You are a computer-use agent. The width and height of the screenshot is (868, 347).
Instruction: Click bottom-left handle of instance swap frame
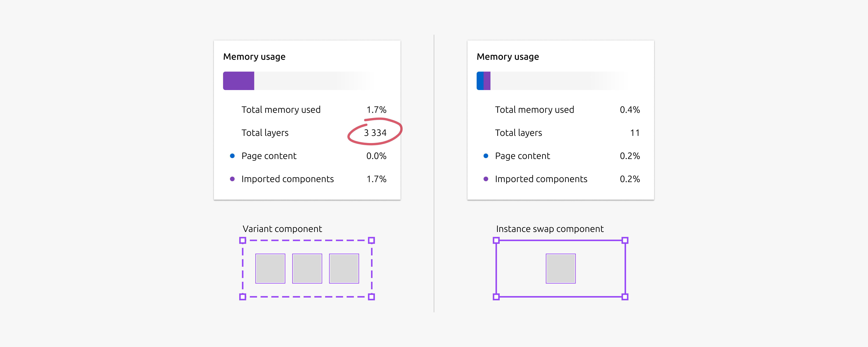(x=496, y=297)
